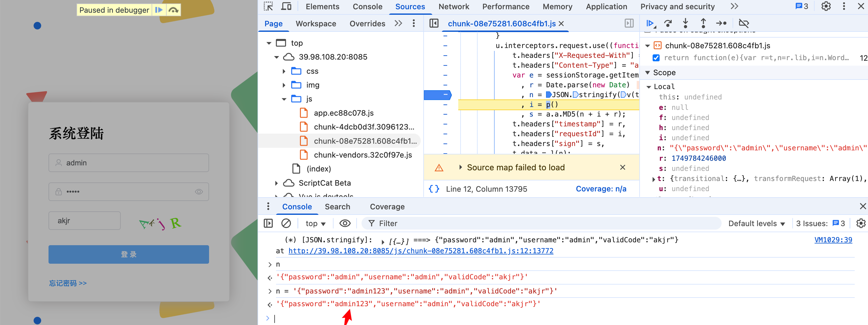Collapse the js folder

coord(284,99)
